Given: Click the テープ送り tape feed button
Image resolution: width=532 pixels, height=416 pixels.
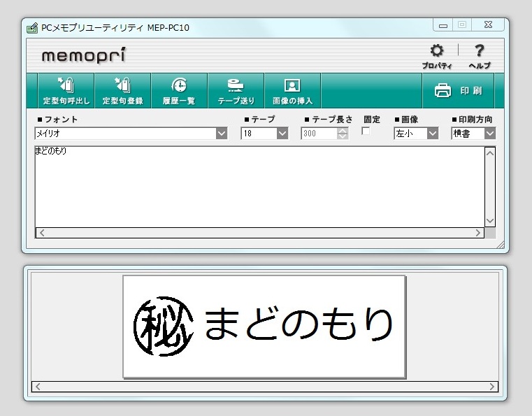Looking at the screenshot, I should pyautogui.click(x=236, y=91).
